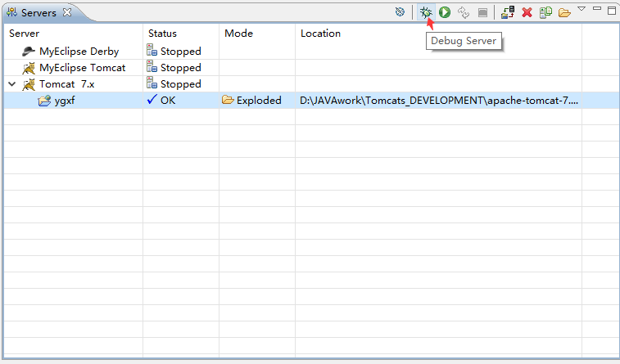Click the grayed Restart Server arrows icon
This screenshot has height=364, width=620.
click(464, 12)
